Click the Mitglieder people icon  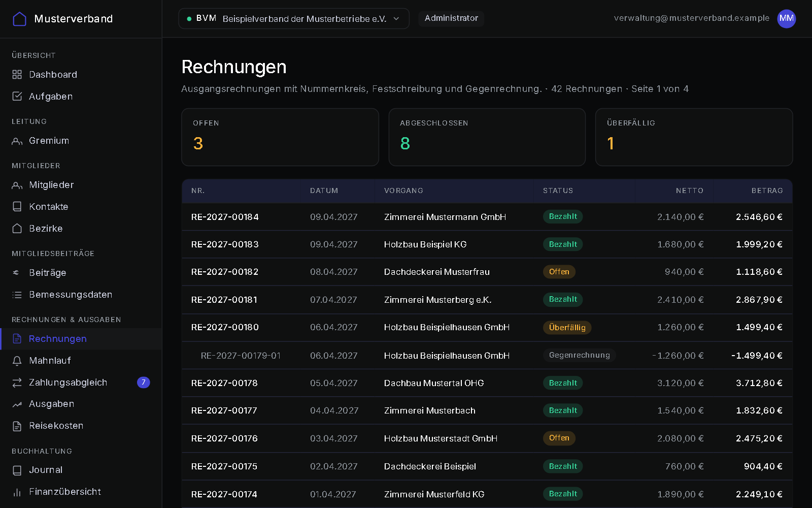(x=17, y=185)
